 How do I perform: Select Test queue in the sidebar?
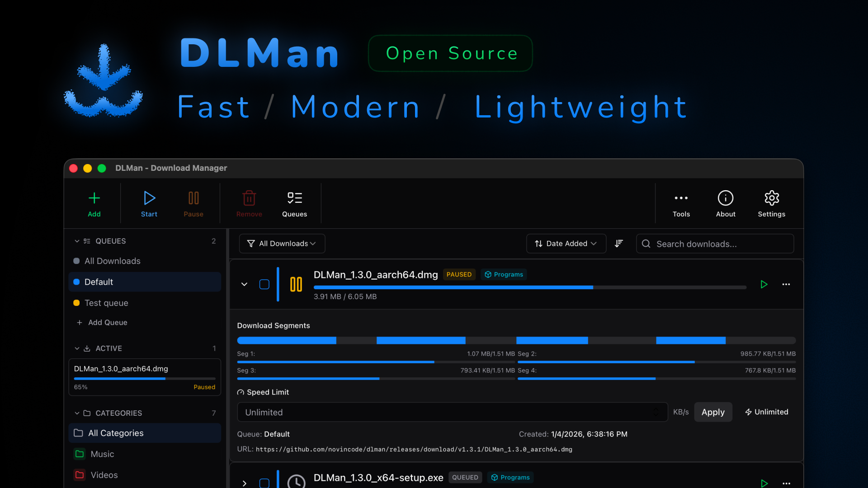[106, 303]
